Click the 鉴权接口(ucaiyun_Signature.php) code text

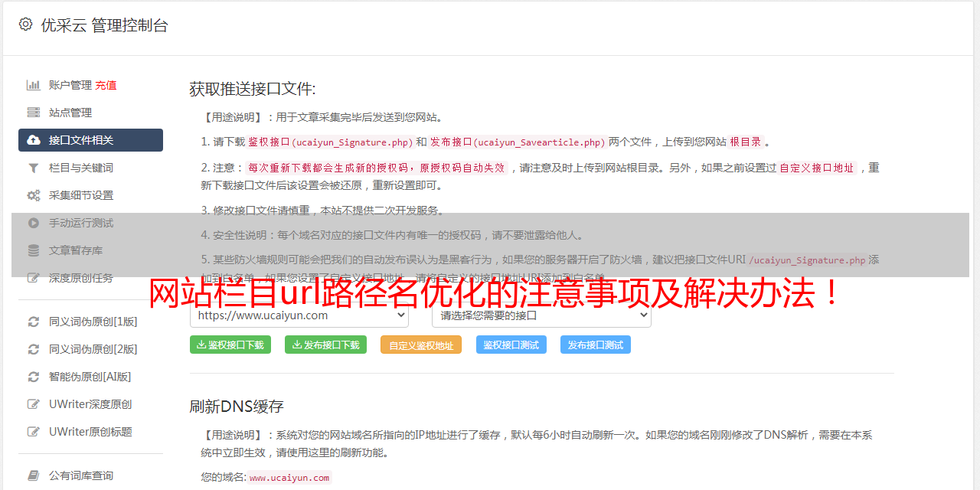(330, 142)
